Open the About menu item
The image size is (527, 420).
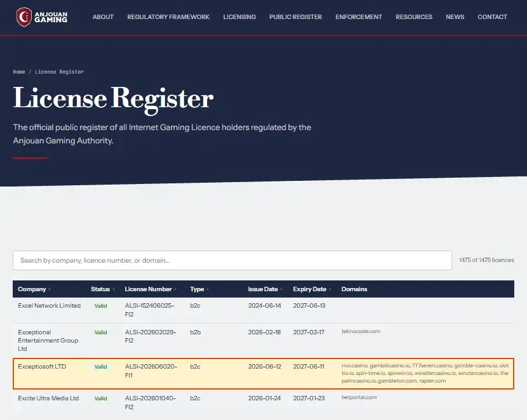pos(103,16)
